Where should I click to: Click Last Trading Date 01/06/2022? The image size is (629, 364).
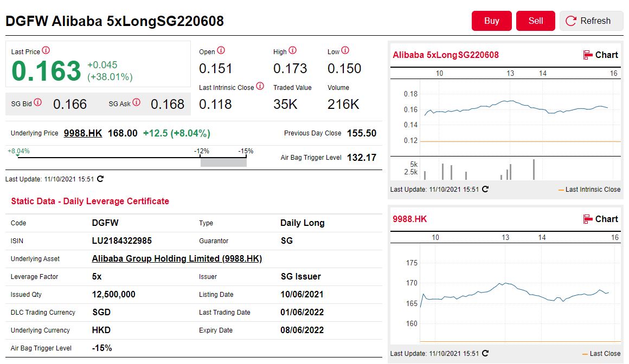coord(302,313)
